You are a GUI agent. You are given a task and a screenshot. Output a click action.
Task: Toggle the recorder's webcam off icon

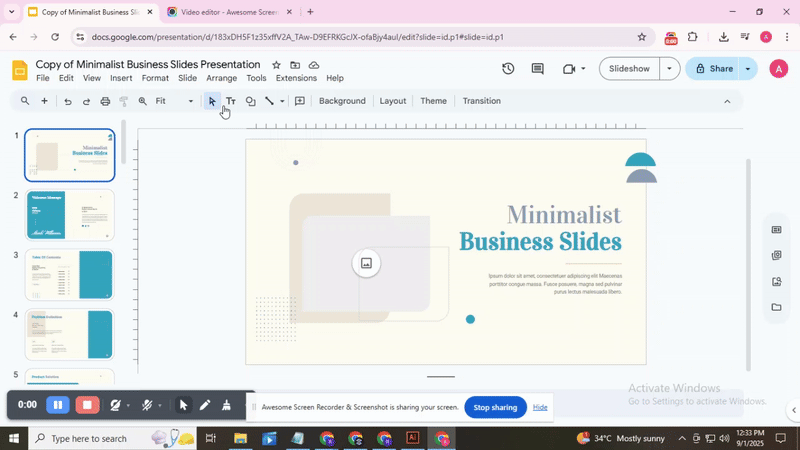116,405
